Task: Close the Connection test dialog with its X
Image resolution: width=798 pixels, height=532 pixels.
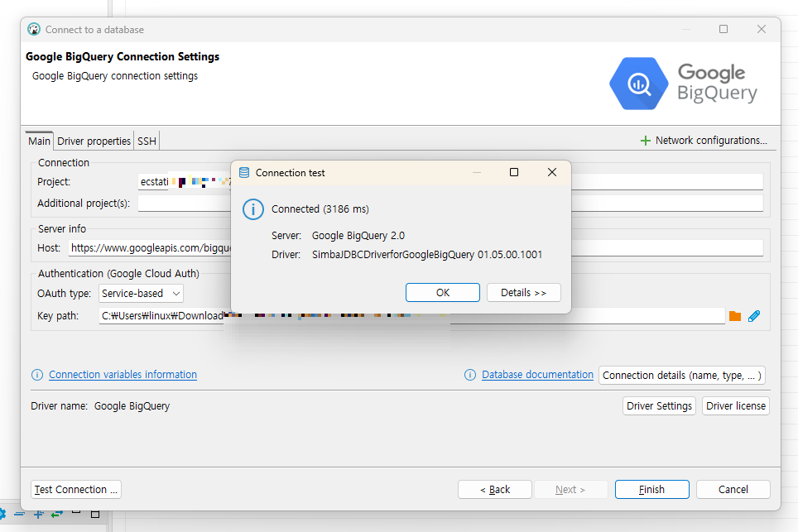Action: [551, 172]
